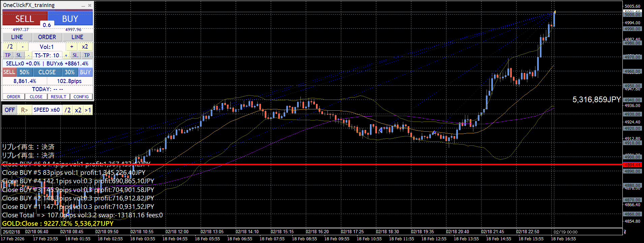Open the CONFIG tab
This screenshot has height=243, width=644.
81,97
